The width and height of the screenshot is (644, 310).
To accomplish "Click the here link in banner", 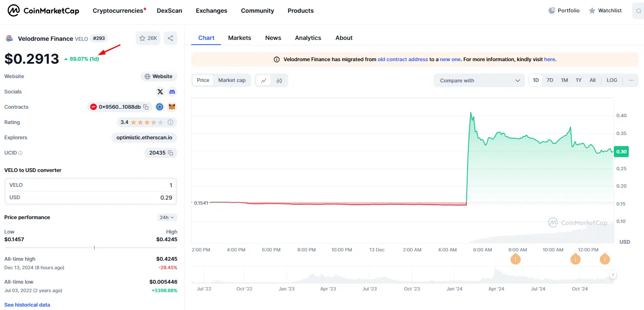I will point(550,59).
